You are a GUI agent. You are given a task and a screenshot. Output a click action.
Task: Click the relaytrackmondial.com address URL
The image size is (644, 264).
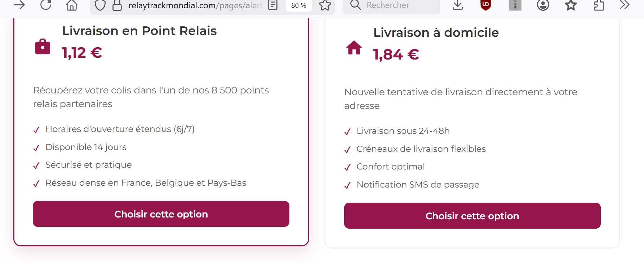[x=195, y=5]
